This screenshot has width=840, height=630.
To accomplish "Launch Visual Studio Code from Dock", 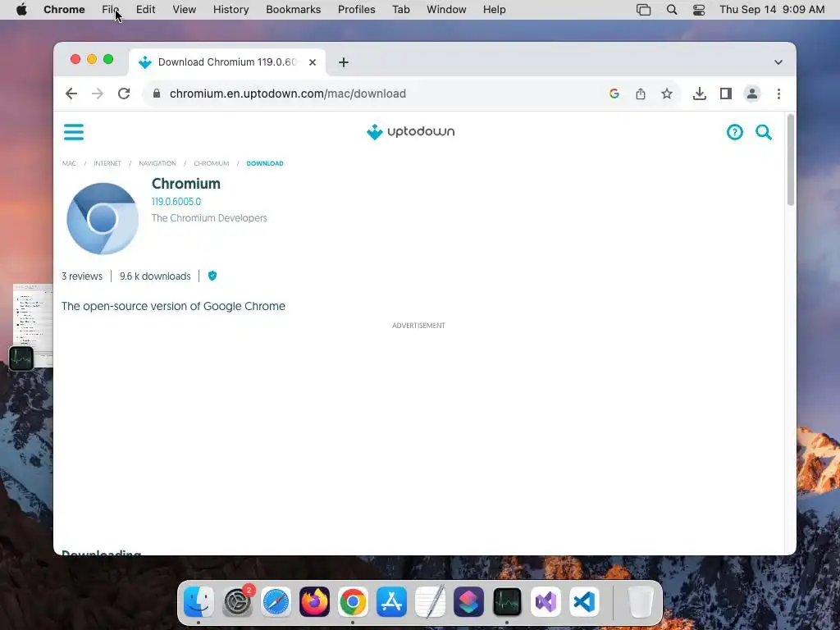I will (584, 601).
